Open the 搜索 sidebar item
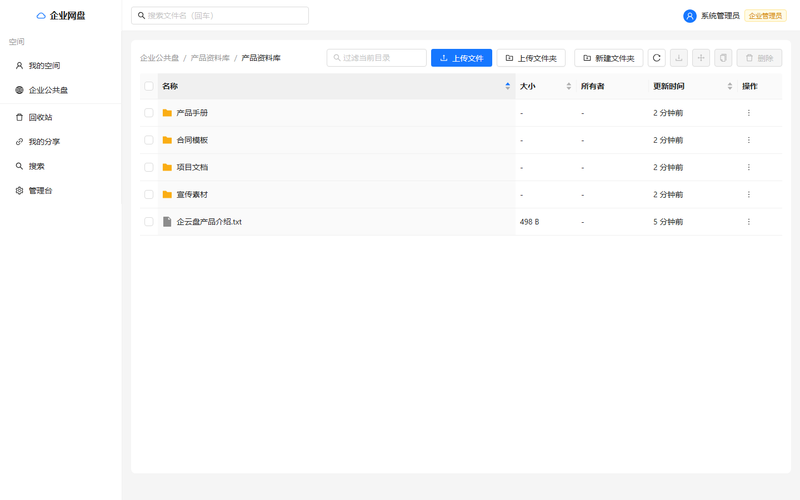This screenshot has height=500, width=800. 60,166
